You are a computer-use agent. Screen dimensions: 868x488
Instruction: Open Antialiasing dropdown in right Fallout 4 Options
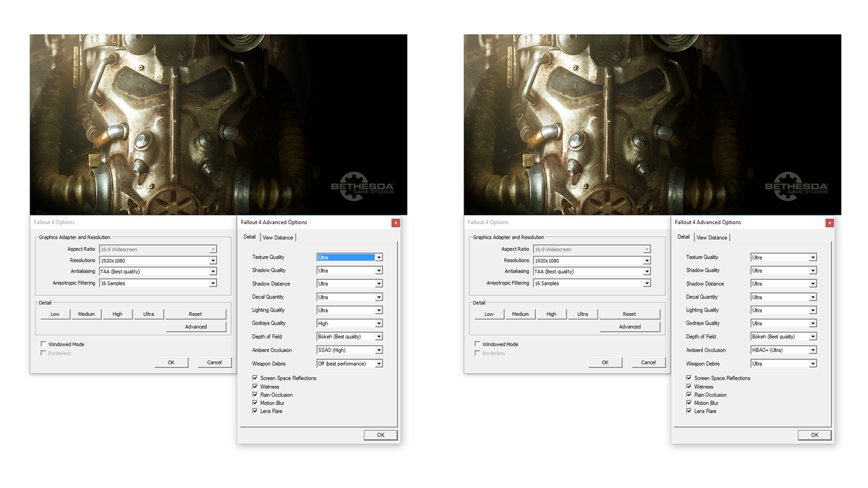592,272
